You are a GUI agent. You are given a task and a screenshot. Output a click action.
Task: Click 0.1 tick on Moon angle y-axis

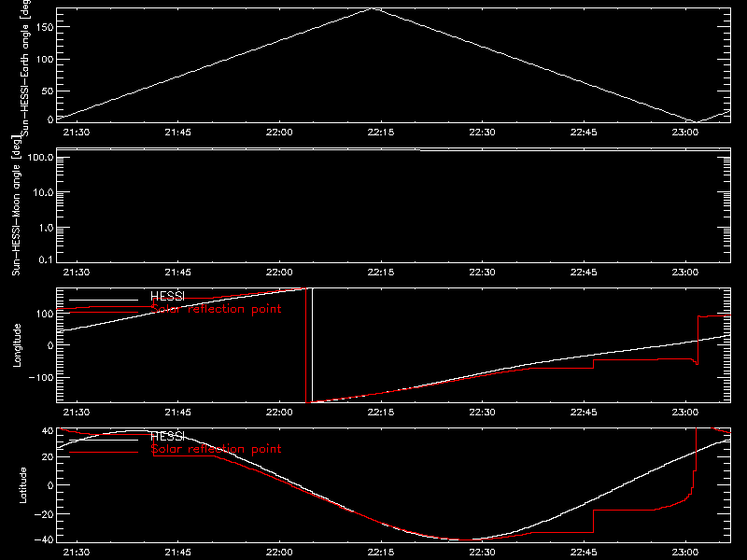point(46,259)
